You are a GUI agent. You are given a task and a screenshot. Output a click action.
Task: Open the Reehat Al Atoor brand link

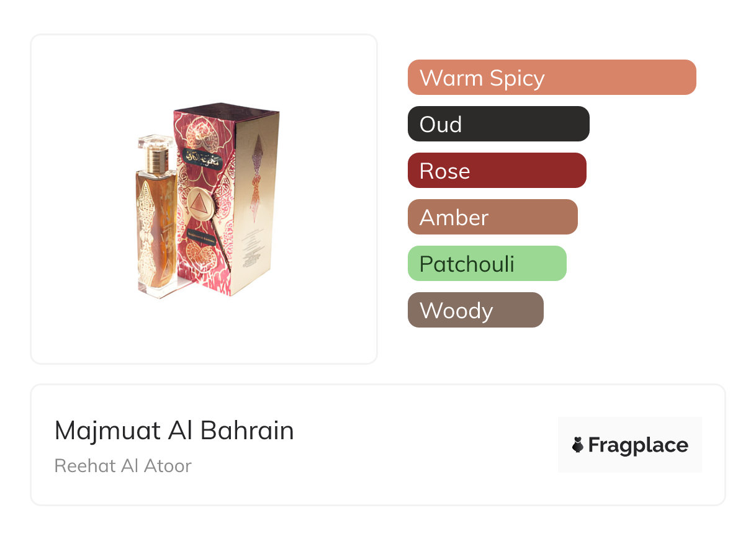[x=123, y=466]
